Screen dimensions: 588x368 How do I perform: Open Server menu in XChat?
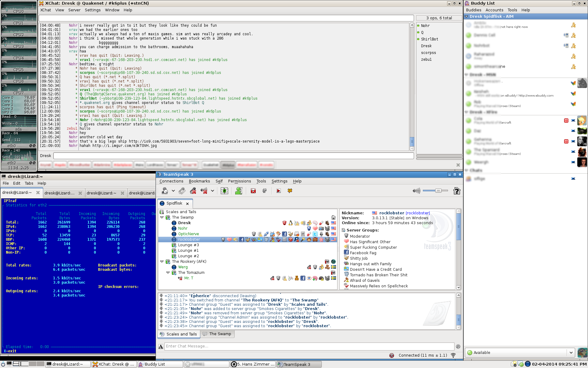point(74,10)
